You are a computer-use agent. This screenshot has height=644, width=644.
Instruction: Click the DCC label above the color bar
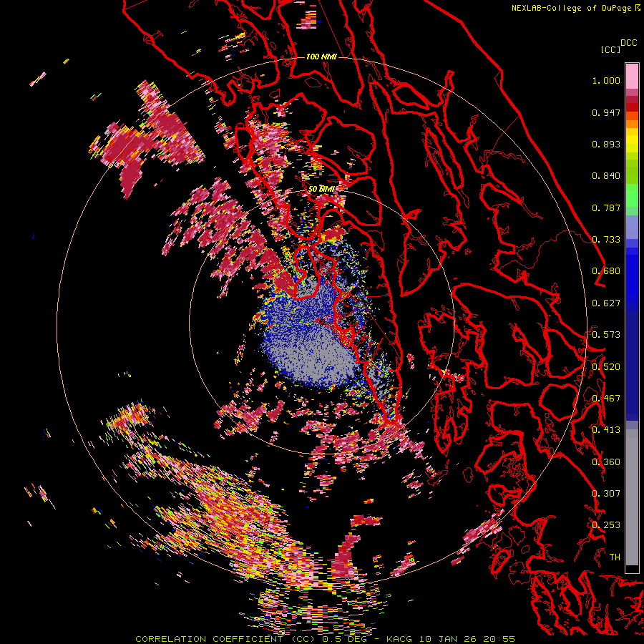pos(628,42)
